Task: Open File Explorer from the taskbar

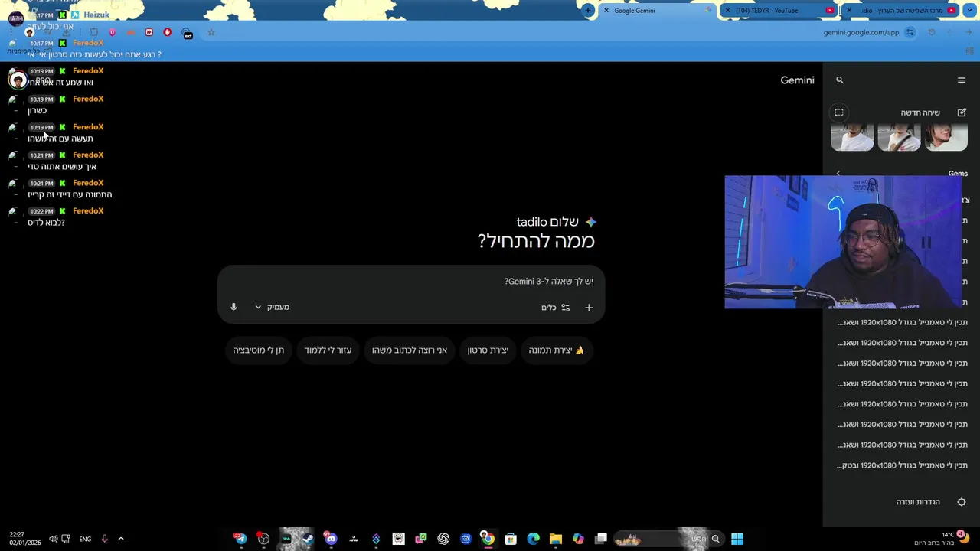Action: 555,539
